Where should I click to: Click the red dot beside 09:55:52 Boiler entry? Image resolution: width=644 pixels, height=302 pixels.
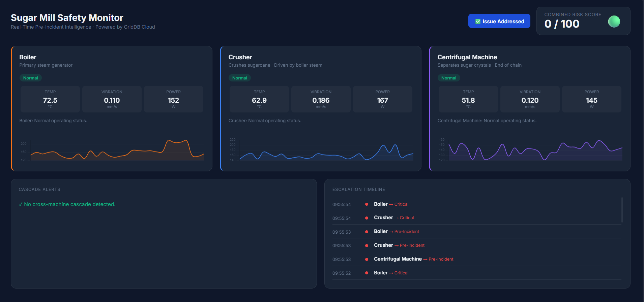[x=367, y=273]
